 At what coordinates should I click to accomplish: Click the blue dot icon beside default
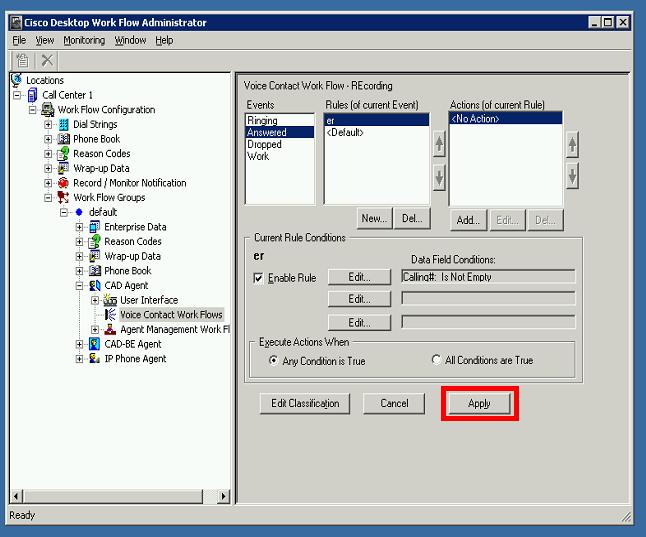pyautogui.click(x=79, y=212)
